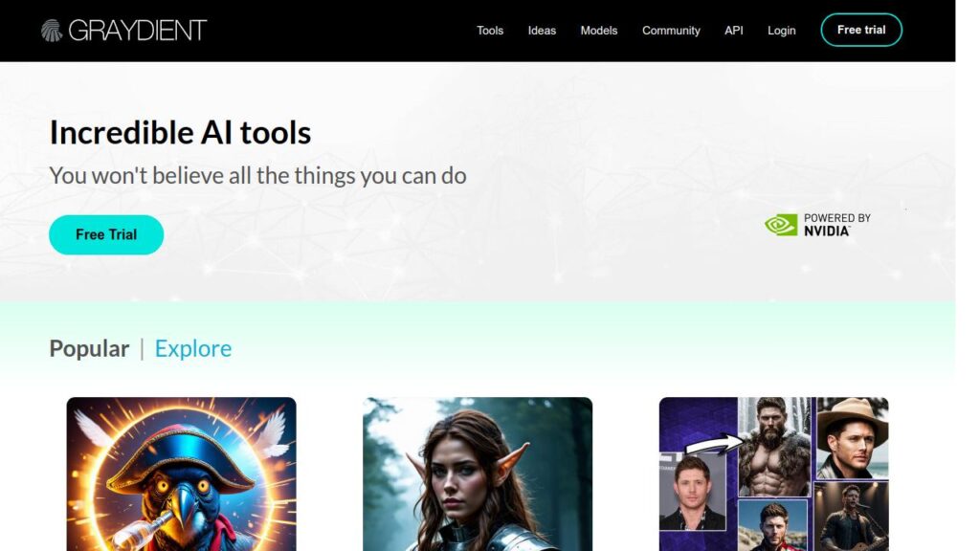Select the API navigation link

pyautogui.click(x=734, y=30)
